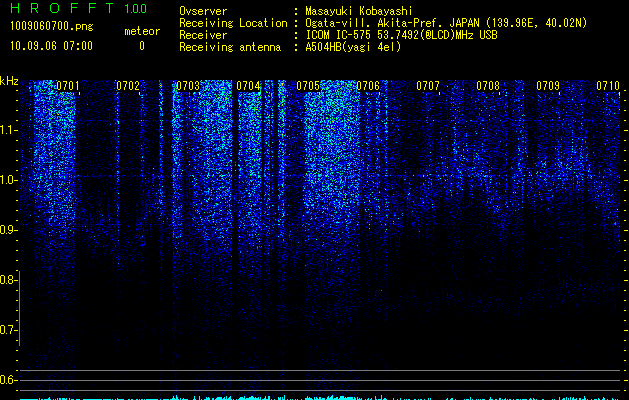Click the A504HB(yagi 4el) antenna text
The height and width of the screenshot is (400, 629).
coord(353,47)
